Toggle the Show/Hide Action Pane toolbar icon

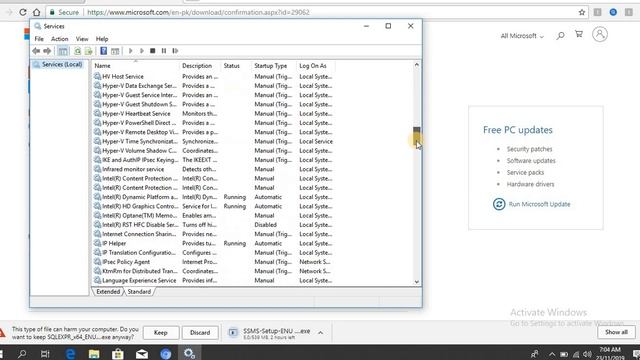click(x=115, y=51)
